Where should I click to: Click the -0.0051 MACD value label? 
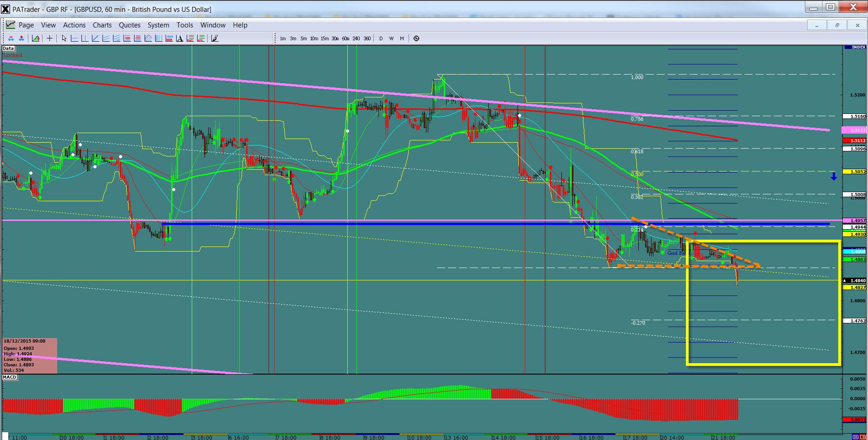click(855, 419)
